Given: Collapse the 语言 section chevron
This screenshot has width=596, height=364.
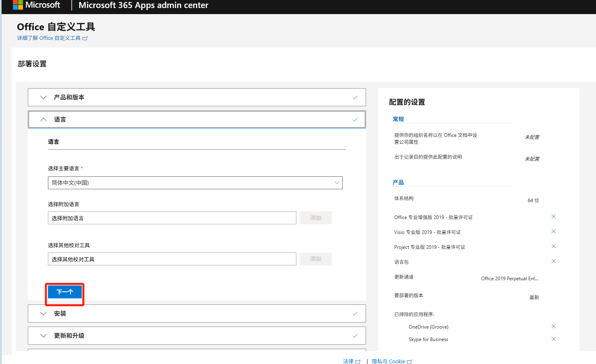Looking at the screenshot, I should [x=43, y=120].
